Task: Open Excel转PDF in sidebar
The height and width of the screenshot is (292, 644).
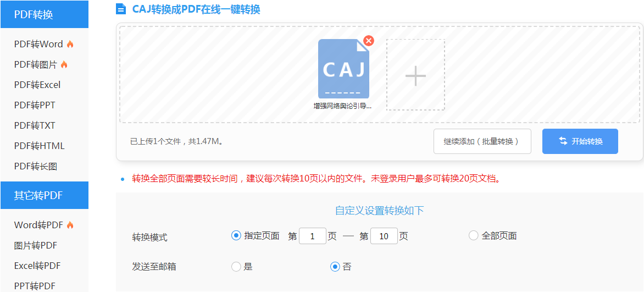Action: pyautogui.click(x=37, y=266)
